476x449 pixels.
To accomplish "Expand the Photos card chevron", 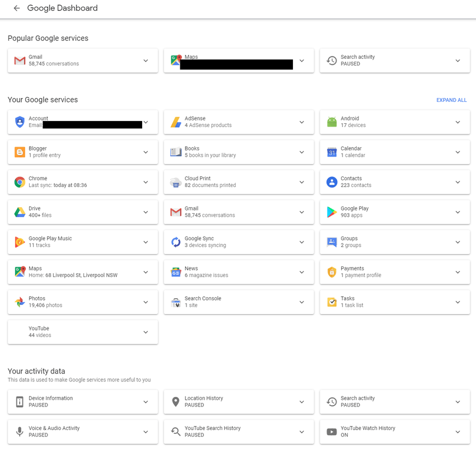I will click(x=146, y=302).
